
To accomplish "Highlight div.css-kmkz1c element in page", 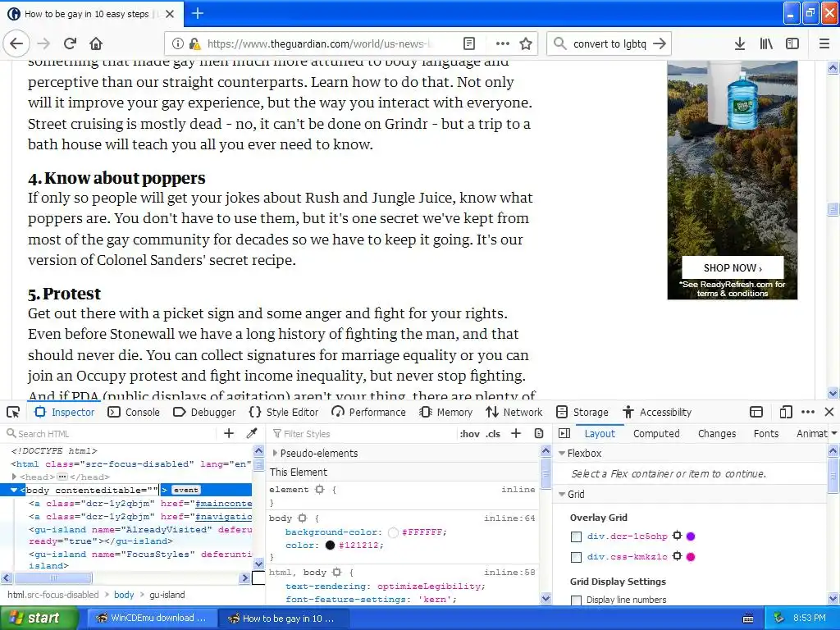I will click(x=677, y=556).
